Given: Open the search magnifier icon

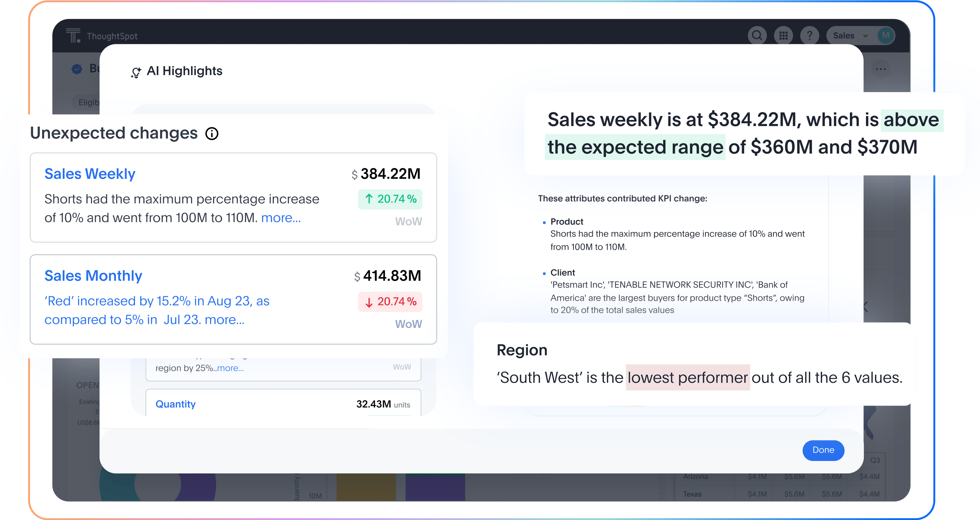Looking at the screenshot, I should 757,36.
